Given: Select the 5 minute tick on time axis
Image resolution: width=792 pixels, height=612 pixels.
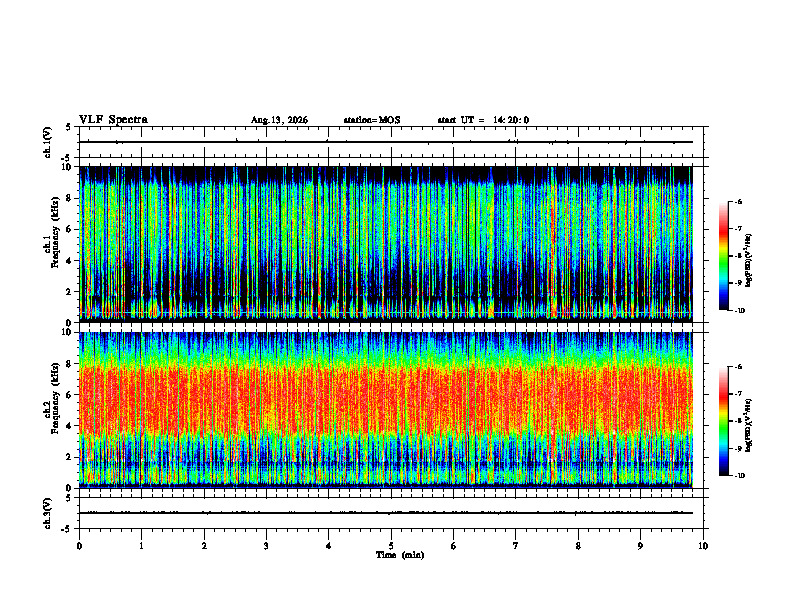Looking at the screenshot, I should click(391, 546).
